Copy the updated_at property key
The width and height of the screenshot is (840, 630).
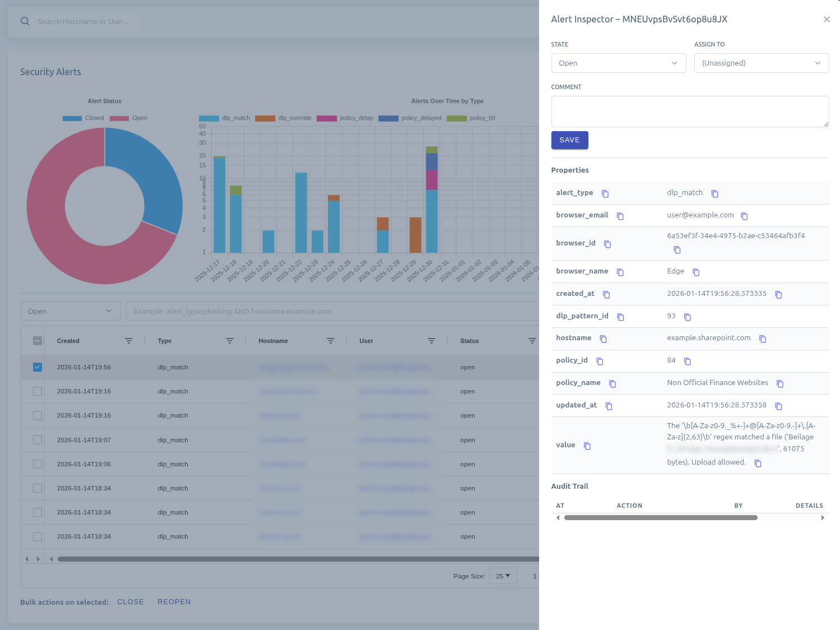coord(609,406)
